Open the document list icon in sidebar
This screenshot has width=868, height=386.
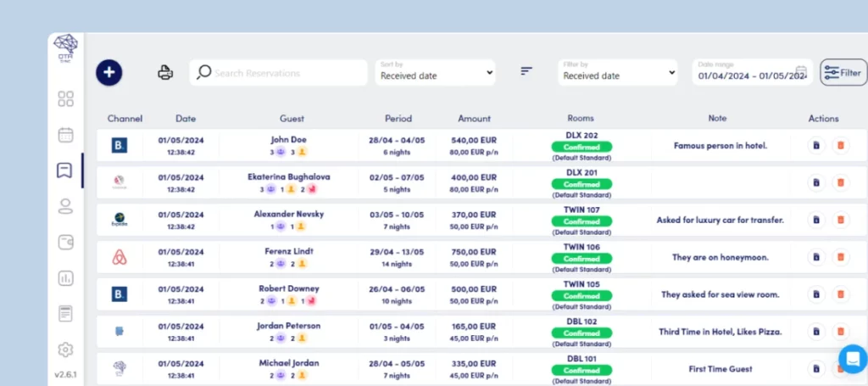click(65, 313)
